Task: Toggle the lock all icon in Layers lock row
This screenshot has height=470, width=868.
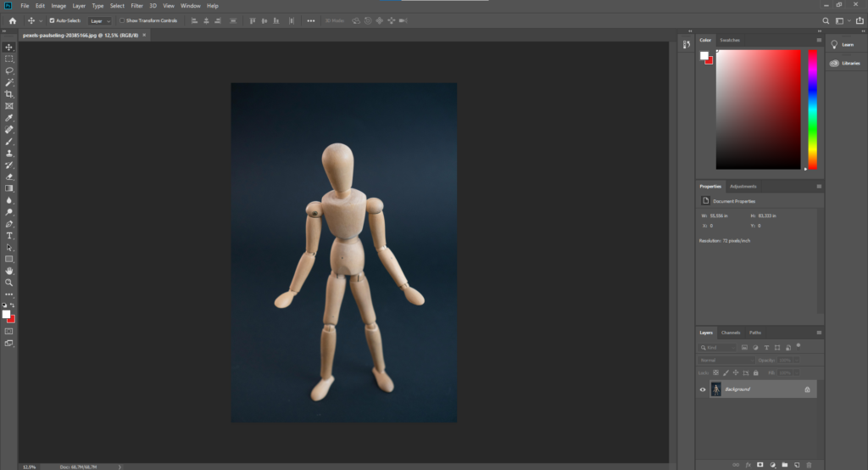Action: [755, 373]
